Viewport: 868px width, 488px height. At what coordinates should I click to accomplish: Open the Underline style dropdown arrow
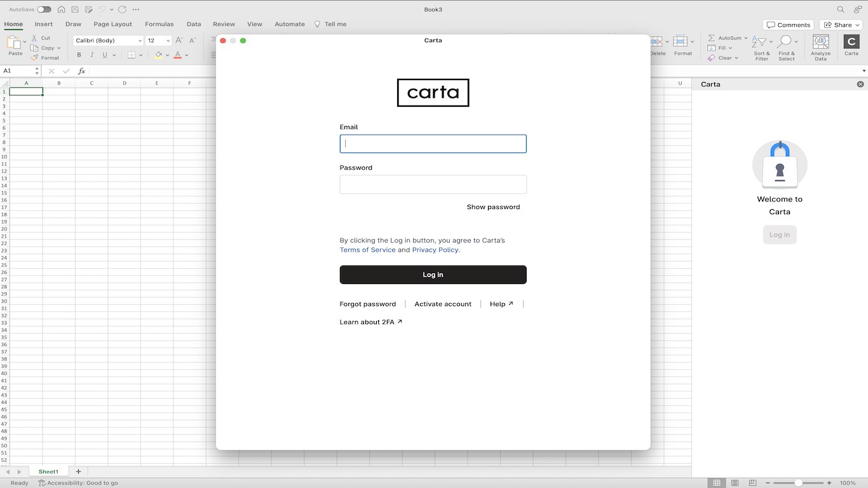[x=114, y=55]
